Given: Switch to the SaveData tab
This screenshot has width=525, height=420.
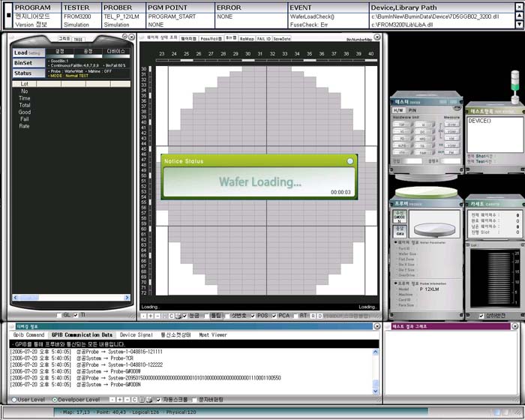Looking at the screenshot, I should 281,39.
